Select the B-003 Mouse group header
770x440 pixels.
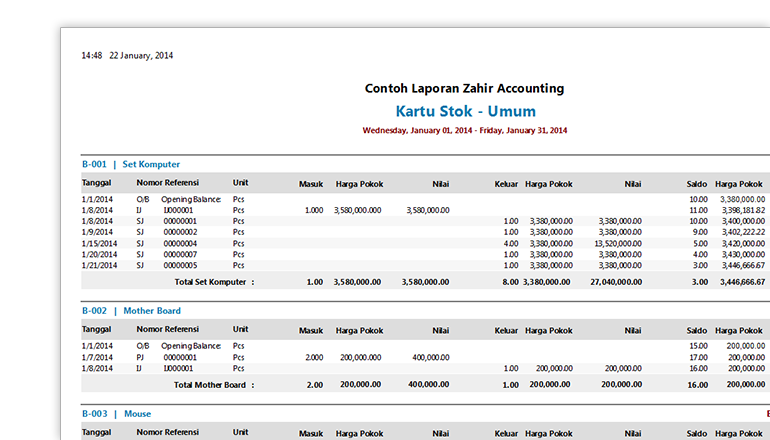116,413
